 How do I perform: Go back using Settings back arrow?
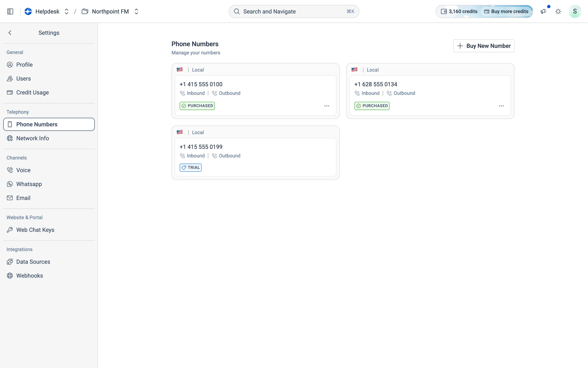coord(10,33)
